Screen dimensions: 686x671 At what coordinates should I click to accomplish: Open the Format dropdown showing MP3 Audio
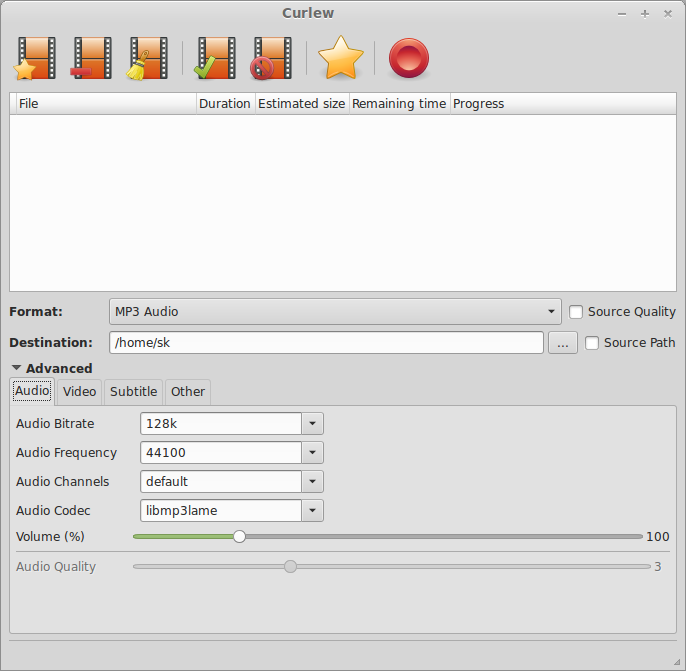(x=335, y=312)
